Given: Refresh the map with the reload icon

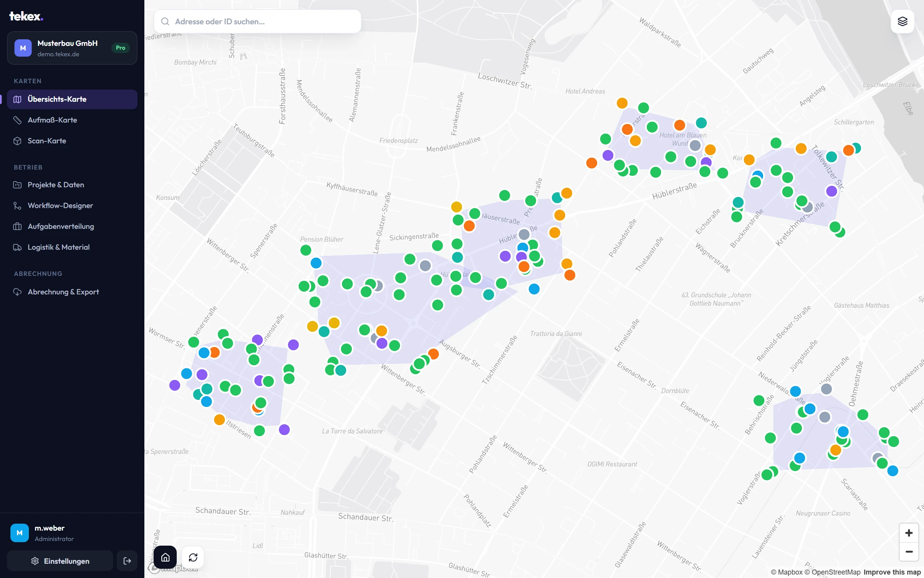Looking at the screenshot, I should coord(193,557).
